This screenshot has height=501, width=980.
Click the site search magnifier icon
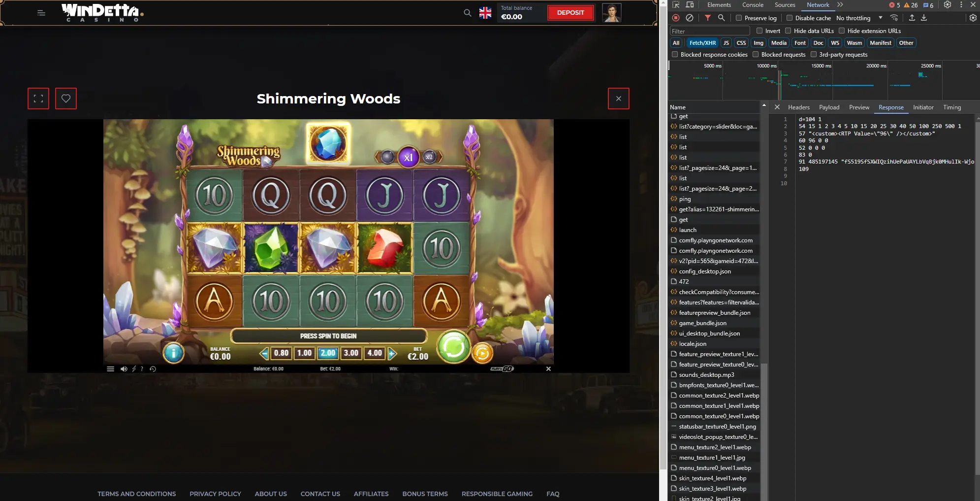(x=467, y=13)
